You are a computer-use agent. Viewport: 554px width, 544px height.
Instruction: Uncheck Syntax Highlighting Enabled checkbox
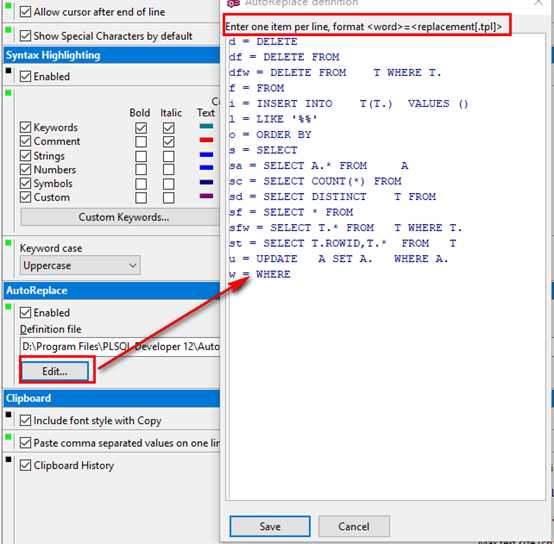25,76
